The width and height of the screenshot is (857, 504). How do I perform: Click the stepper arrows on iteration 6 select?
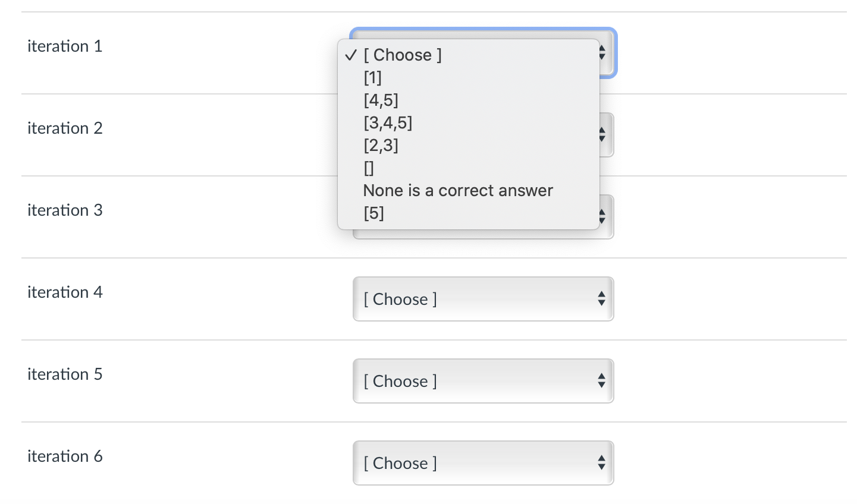click(x=603, y=463)
